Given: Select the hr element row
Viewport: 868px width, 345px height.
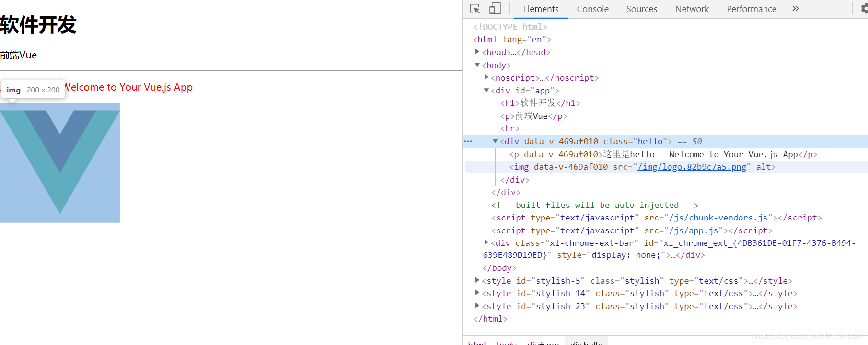Looking at the screenshot, I should coord(510,128).
